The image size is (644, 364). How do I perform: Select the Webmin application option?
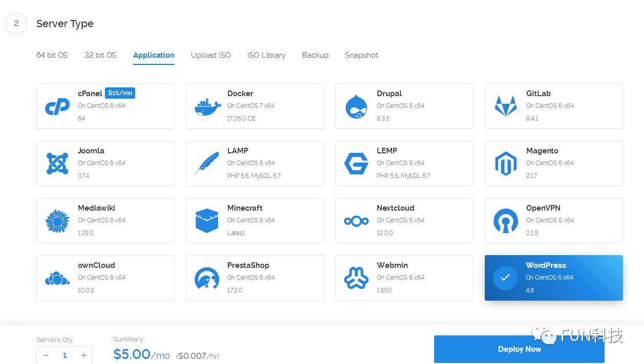point(404,278)
